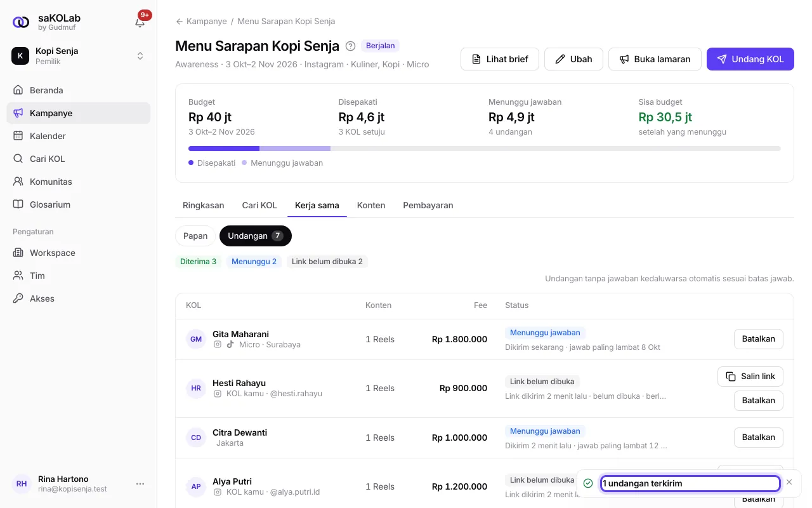Open the Glosarium book icon
This screenshot has height=508, width=812.
coord(18,204)
